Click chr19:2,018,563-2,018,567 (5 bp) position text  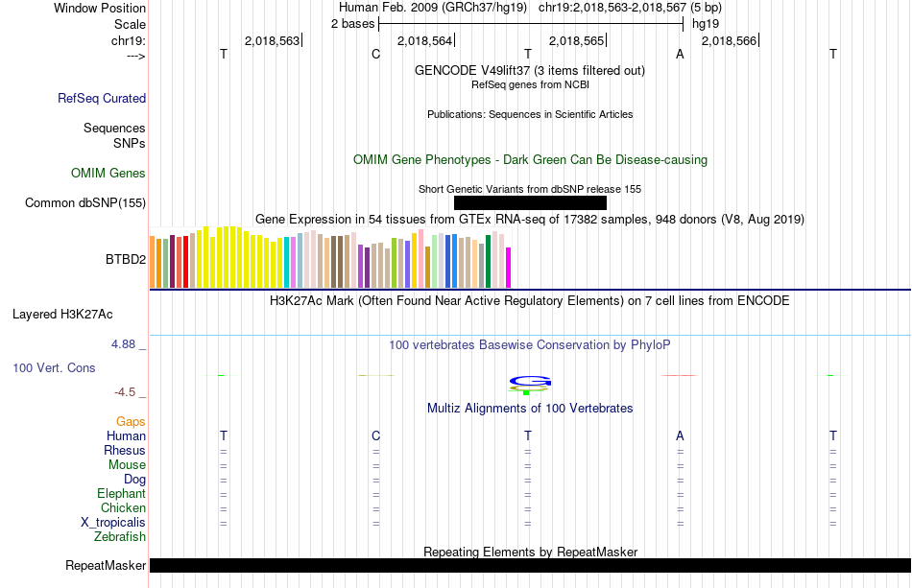click(630, 8)
